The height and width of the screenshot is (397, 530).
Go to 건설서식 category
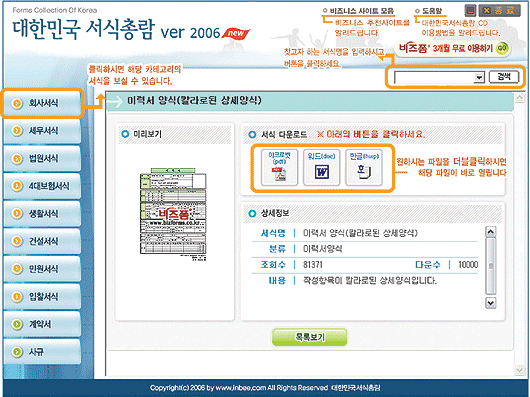[x=42, y=241]
